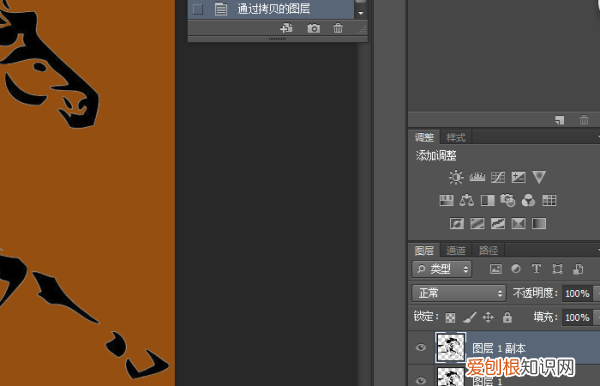Click new item icon in upper right panel
This screenshot has width=600, height=386.
(x=559, y=120)
